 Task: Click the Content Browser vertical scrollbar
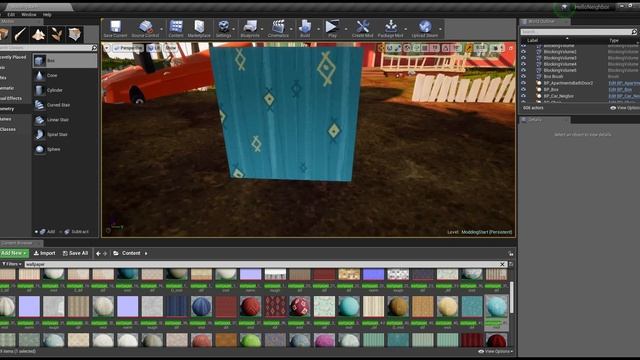(511, 297)
